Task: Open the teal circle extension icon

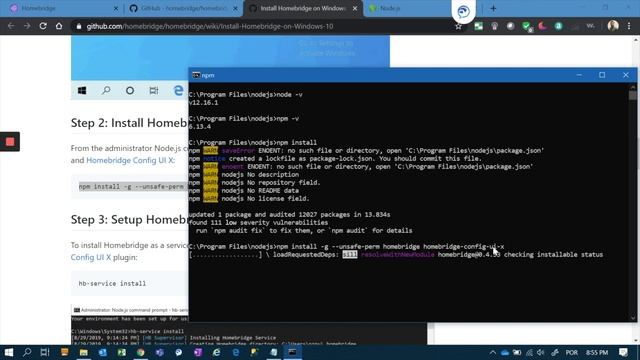Action: point(558,26)
